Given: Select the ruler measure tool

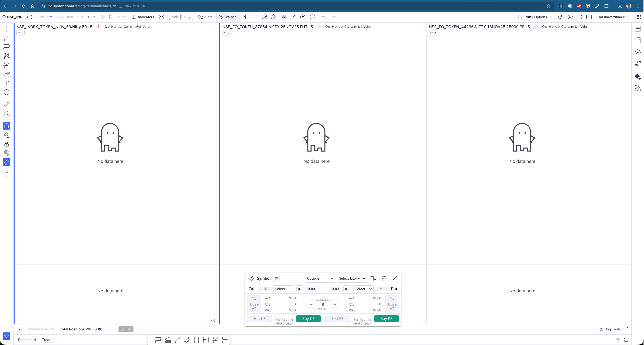Looking at the screenshot, I should (7, 104).
